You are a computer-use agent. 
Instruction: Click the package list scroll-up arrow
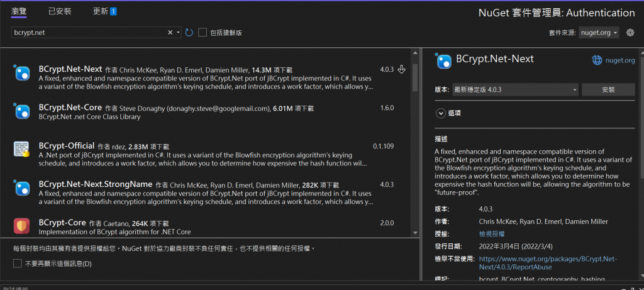415,52
